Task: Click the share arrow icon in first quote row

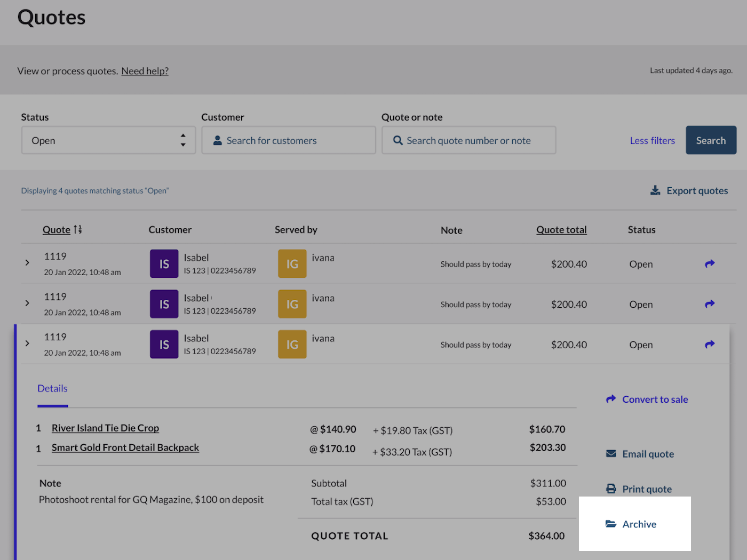Action: (x=710, y=263)
